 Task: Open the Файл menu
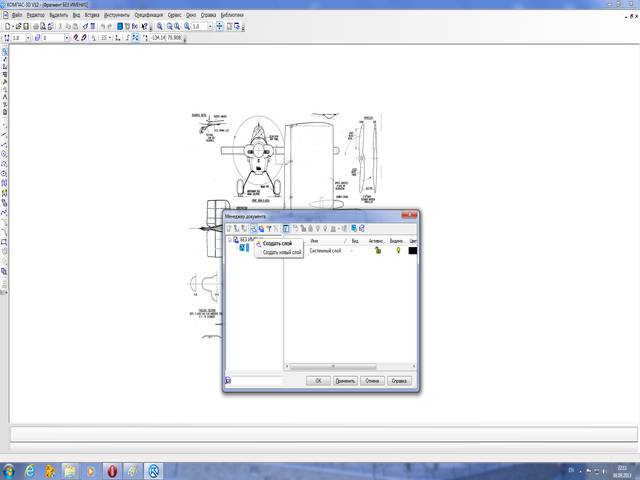coord(17,17)
